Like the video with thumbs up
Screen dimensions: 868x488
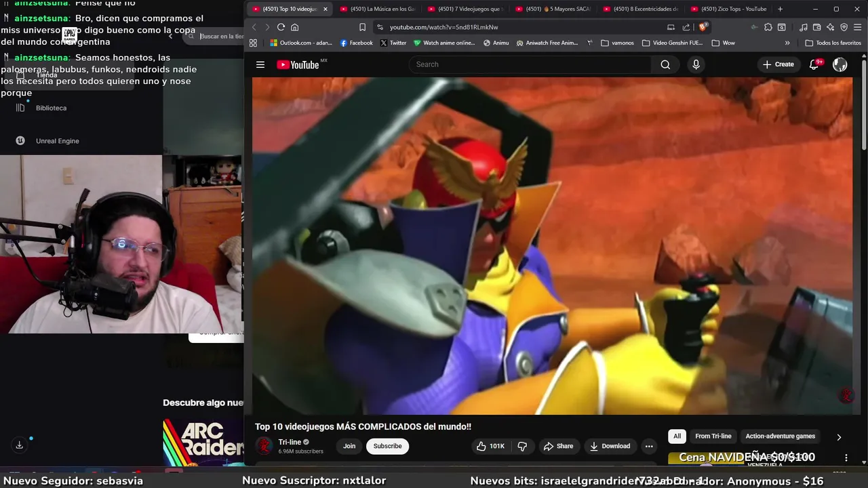pos(490,446)
